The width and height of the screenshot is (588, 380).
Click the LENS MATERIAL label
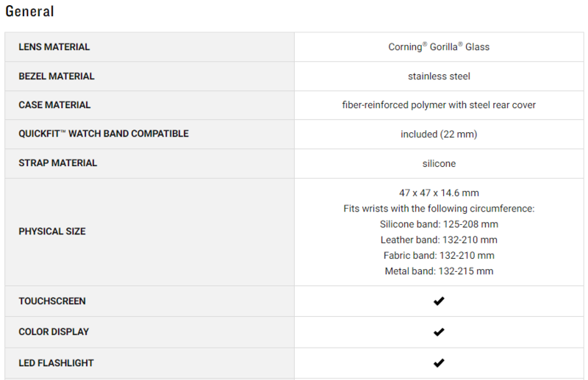(x=54, y=47)
